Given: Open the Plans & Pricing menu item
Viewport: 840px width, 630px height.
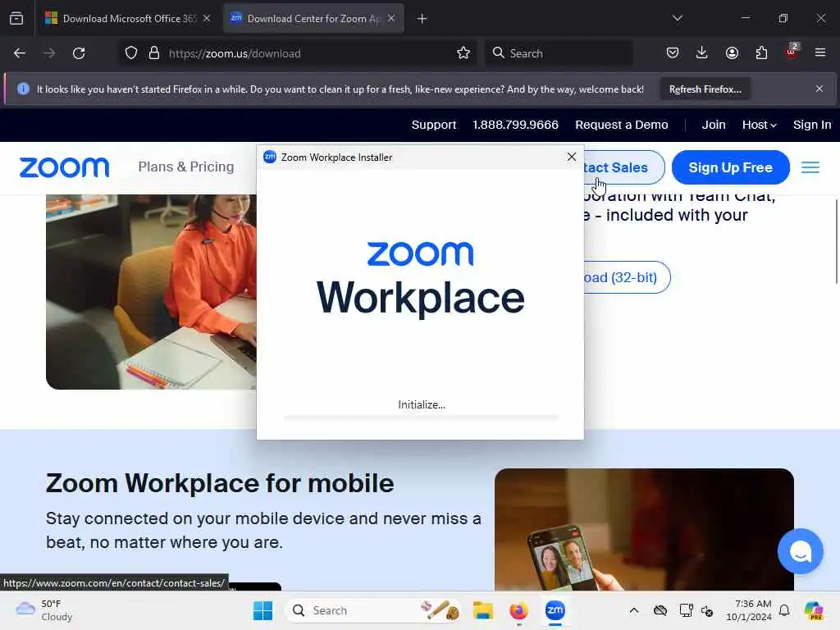Looking at the screenshot, I should coord(186,167).
